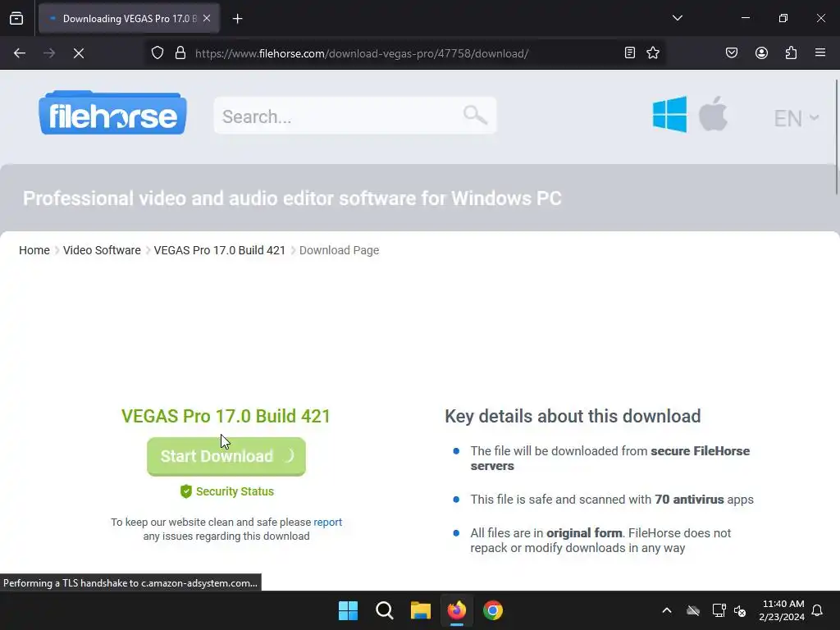This screenshot has height=630, width=840.
Task: Go back with the browser back arrow
Action: pos(20,53)
